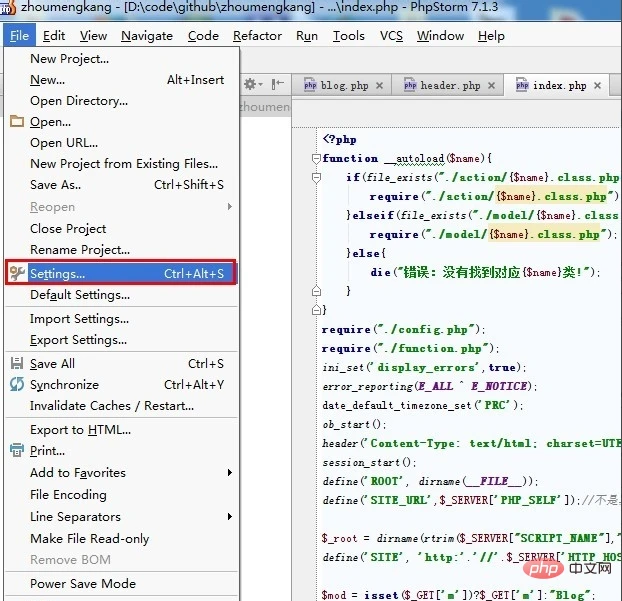622x601 pixels.
Task: Choose Rename Project...
Action: click(121, 250)
